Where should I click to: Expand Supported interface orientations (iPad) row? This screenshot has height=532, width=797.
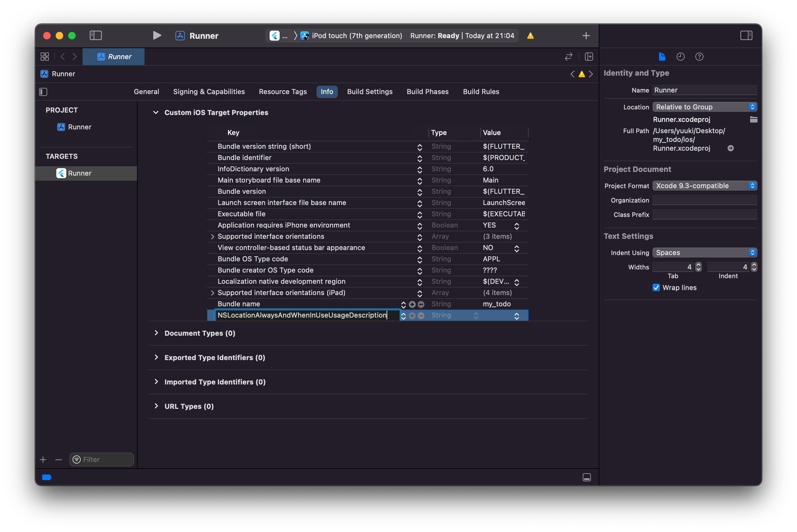[212, 293]
